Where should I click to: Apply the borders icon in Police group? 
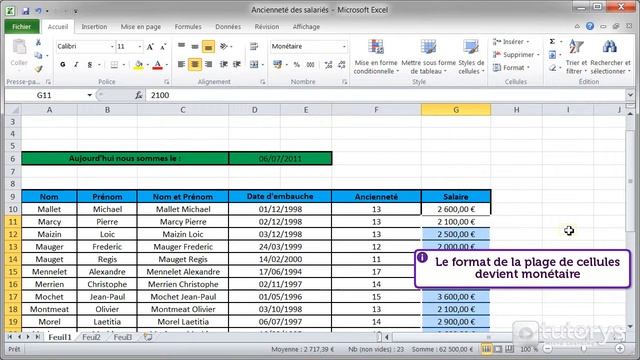coord(114,64)
